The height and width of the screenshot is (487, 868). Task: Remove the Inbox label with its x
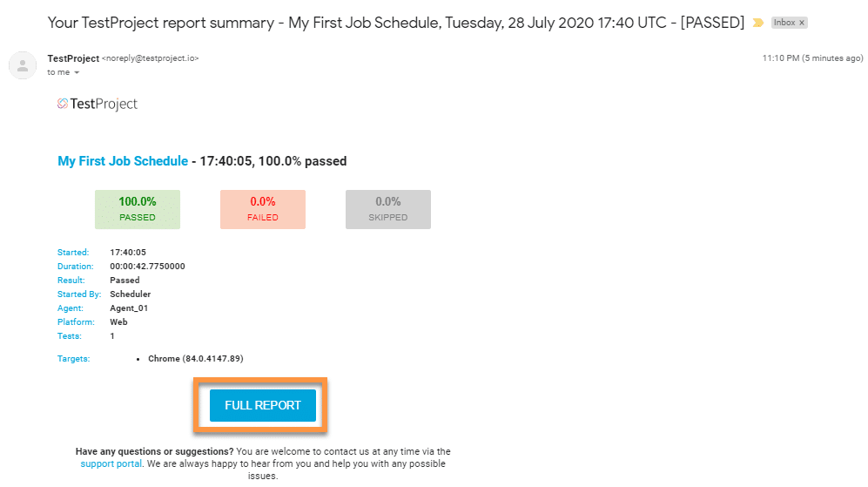click(802, 23)
